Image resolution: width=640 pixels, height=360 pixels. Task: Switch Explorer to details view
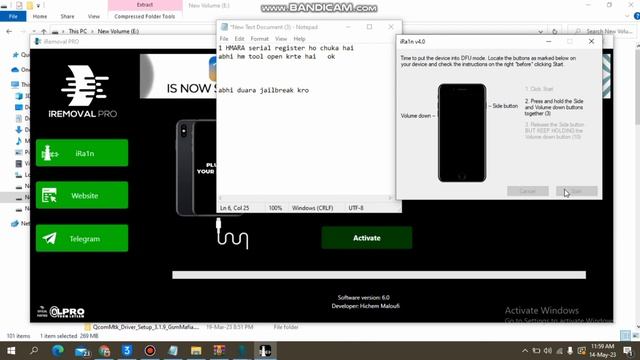[624, 336]
